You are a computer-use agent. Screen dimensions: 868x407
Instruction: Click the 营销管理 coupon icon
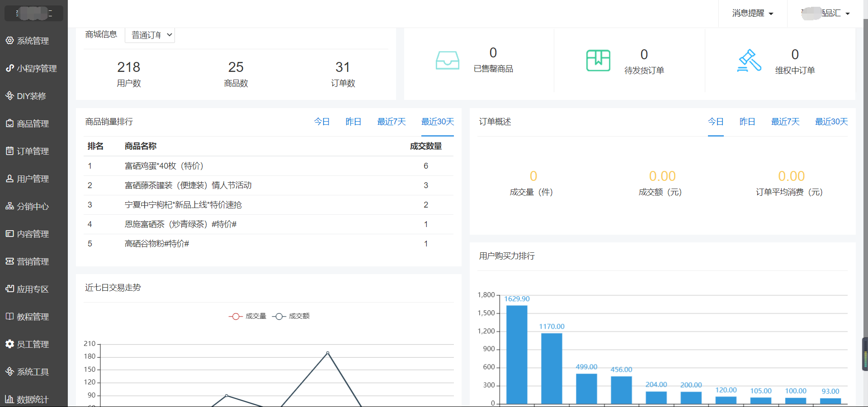click(x=9, y=261)
